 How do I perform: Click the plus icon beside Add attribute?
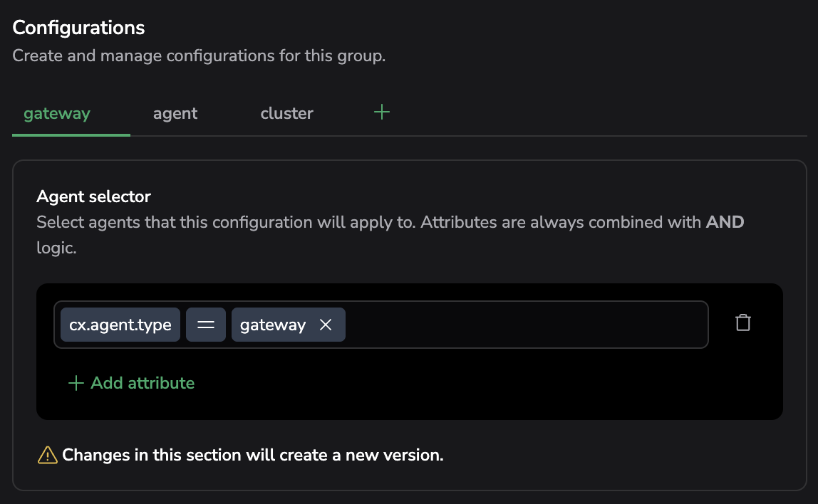click(76, 383)
